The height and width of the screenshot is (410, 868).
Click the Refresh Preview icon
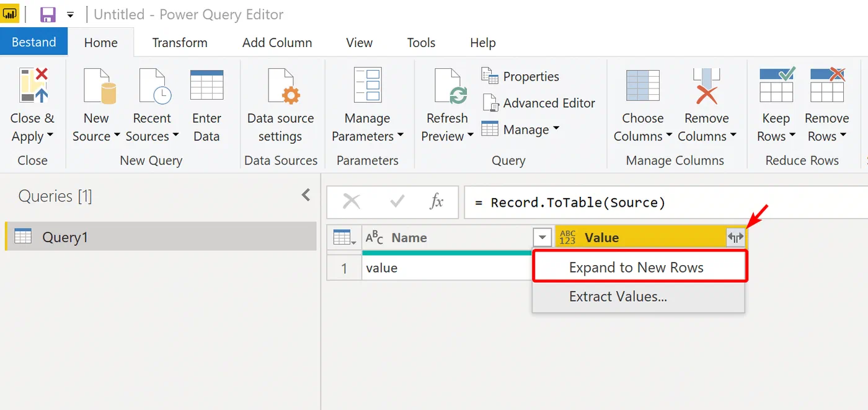[450, 86]
